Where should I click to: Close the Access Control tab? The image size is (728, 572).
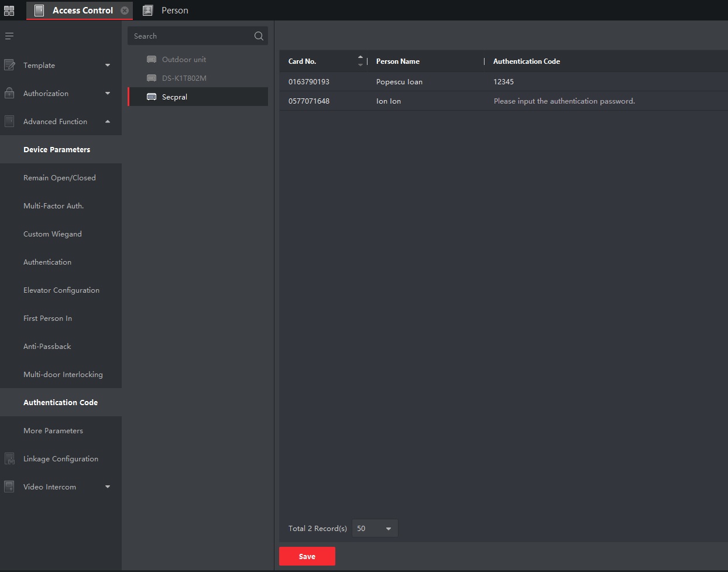(x=125, y=11)
